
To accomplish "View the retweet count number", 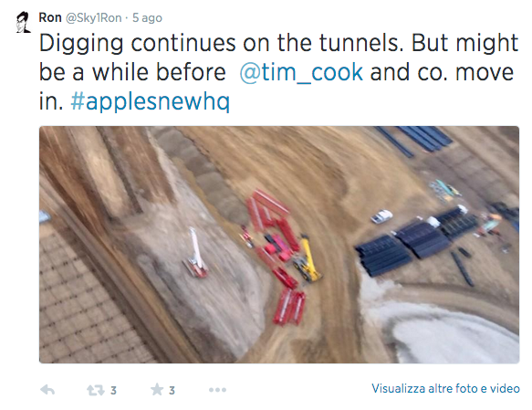I will tap(113, 391).
